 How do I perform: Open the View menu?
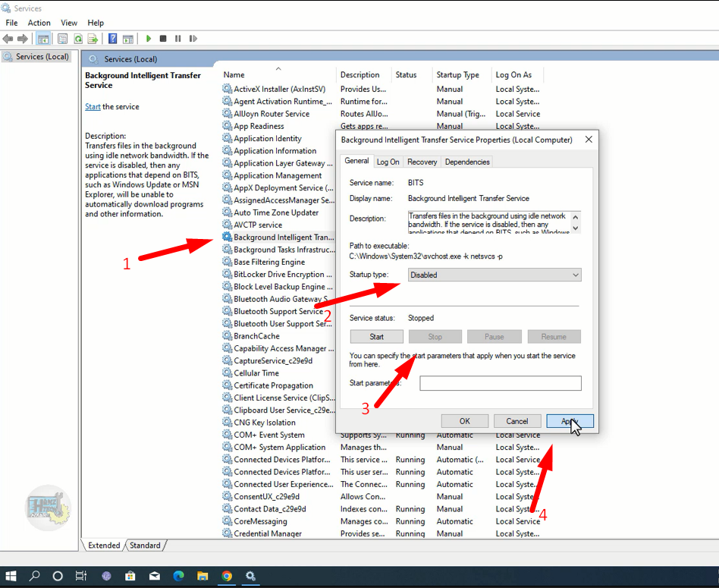coord(69,23)
